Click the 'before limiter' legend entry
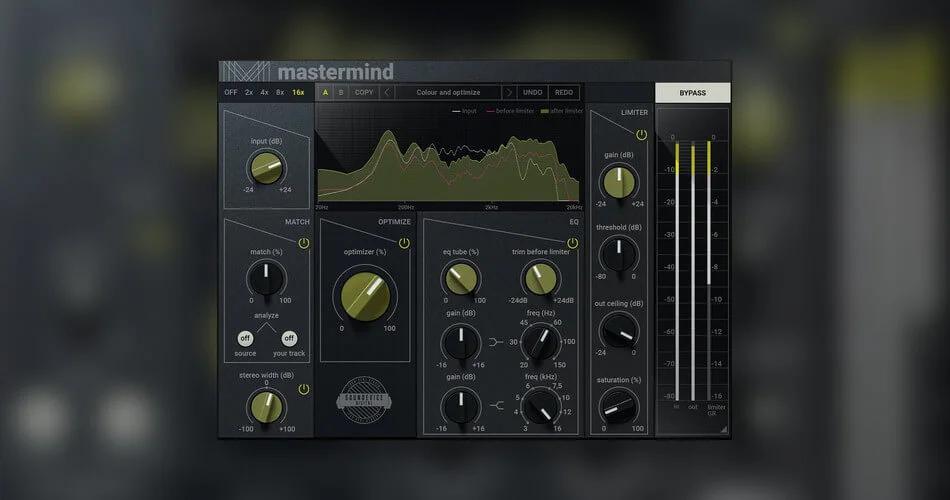This screenshot has width=950, height=500. click(510, 111)
